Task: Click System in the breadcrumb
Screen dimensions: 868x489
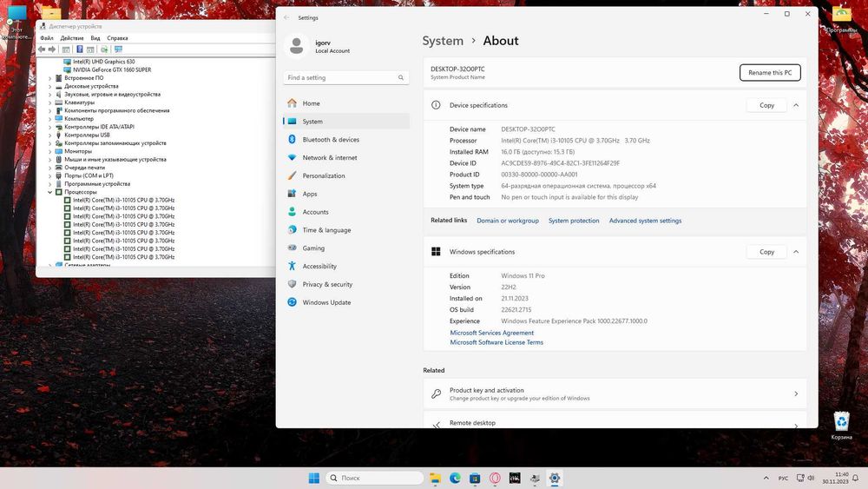Action: [x=443, y=41]
